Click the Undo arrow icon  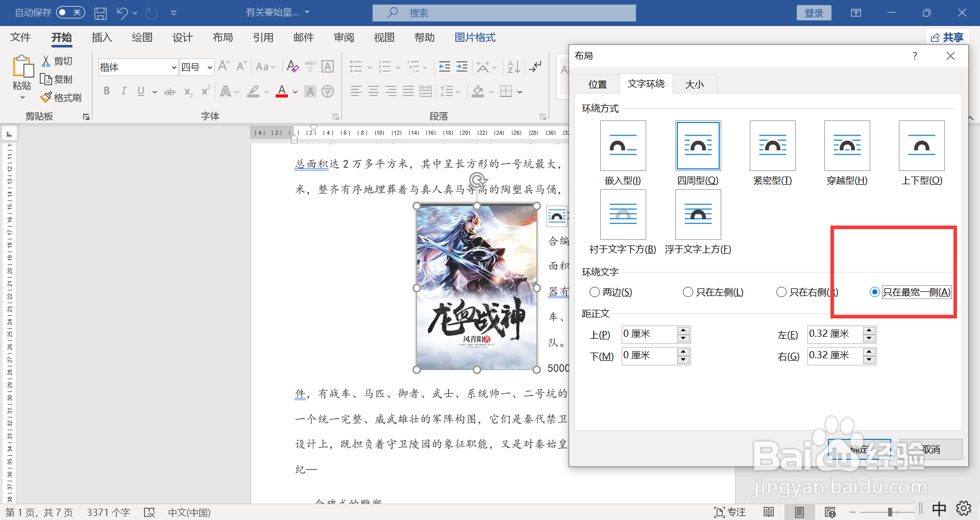(122, 13)
